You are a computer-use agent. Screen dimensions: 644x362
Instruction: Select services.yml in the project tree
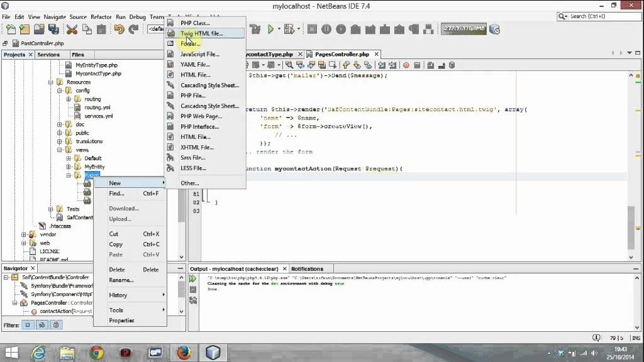(99, 116)
